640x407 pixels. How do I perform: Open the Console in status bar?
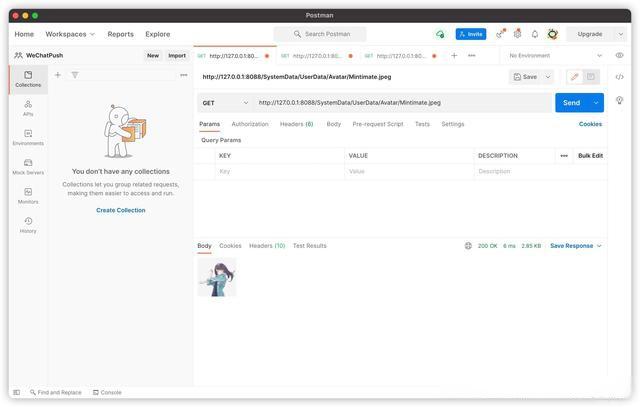tap(107, 392)
